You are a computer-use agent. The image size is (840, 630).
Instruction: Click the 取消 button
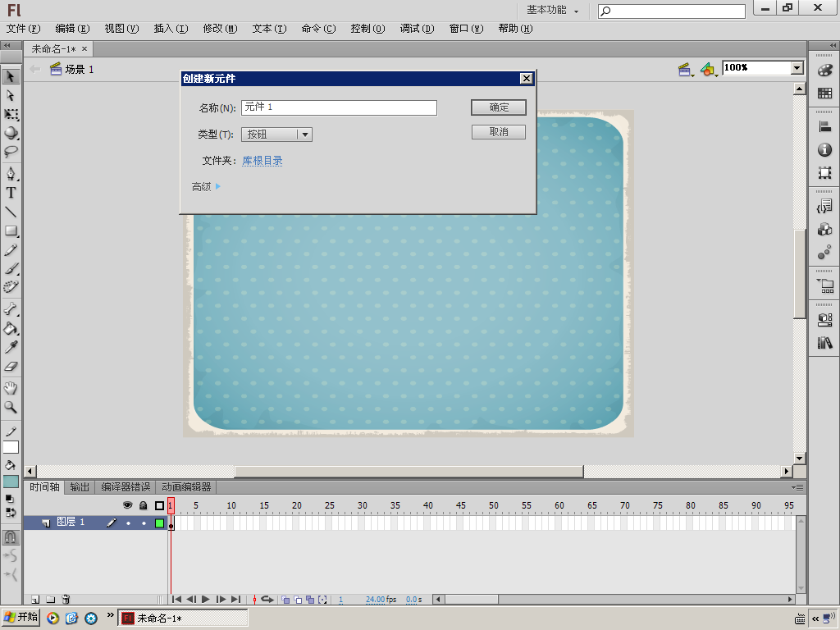(x=499, y=132)
